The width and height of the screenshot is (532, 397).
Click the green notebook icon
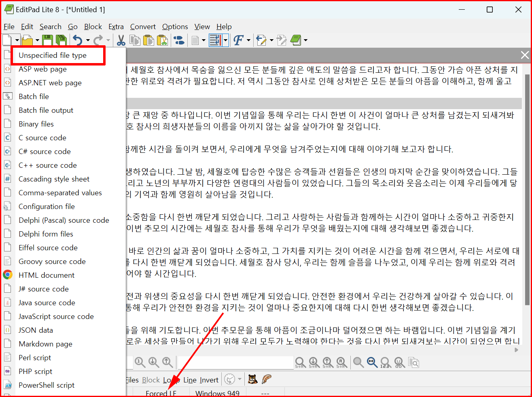[296, 40]
